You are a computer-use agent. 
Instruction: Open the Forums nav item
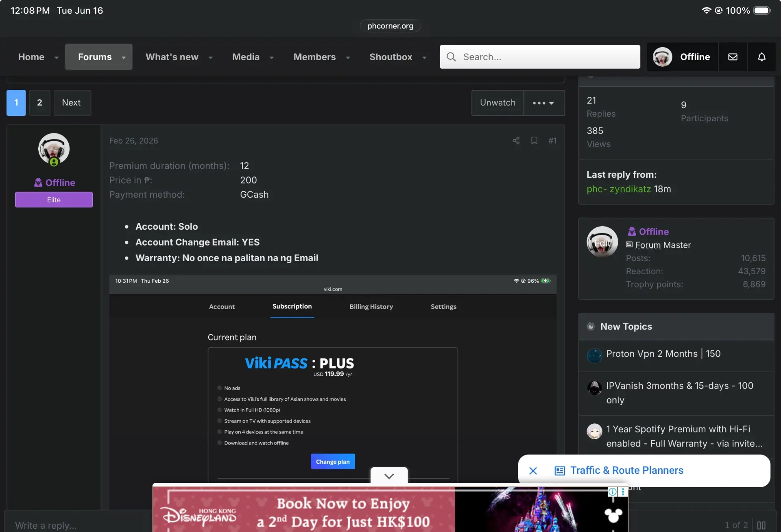[x=95, y=57]
